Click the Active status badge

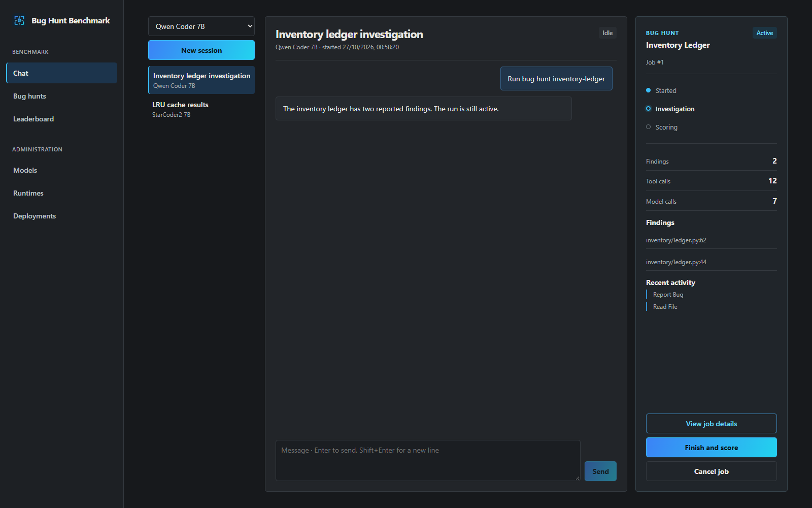pyautogui.click(x=764, y=33)
